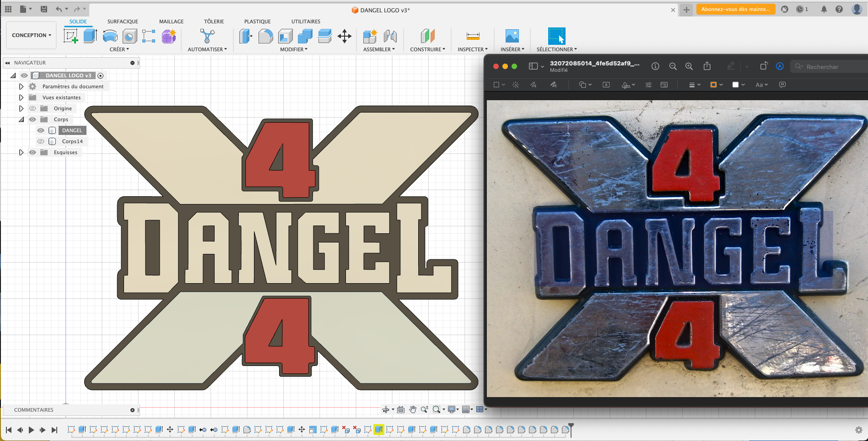Image resolution: width=868 pixels, height=441 pixels.
Task: Click the Measure tool under Inspecter
Action: [x=473, y=36]
